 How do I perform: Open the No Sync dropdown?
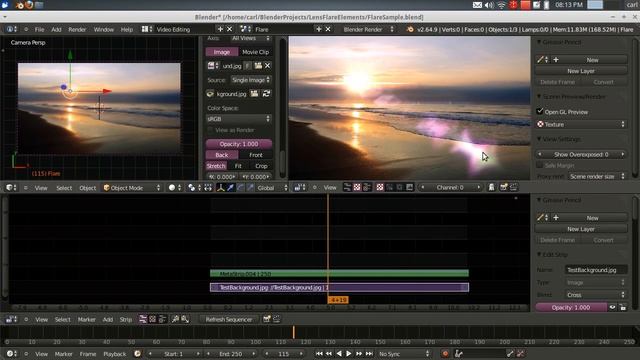(x=403, y=353)
